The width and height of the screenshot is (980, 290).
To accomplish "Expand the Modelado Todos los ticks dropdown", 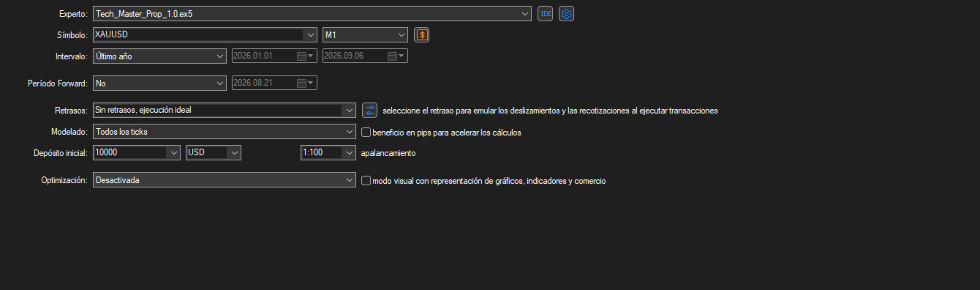I will coord(225,132).
